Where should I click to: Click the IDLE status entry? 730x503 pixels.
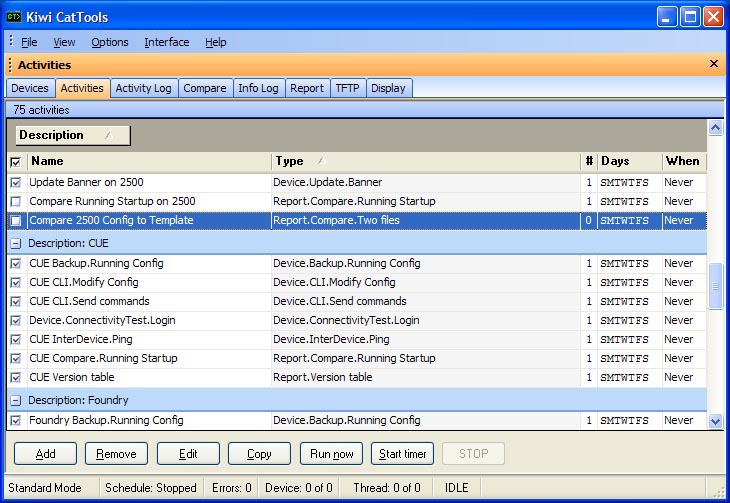[x=456, y=488]
